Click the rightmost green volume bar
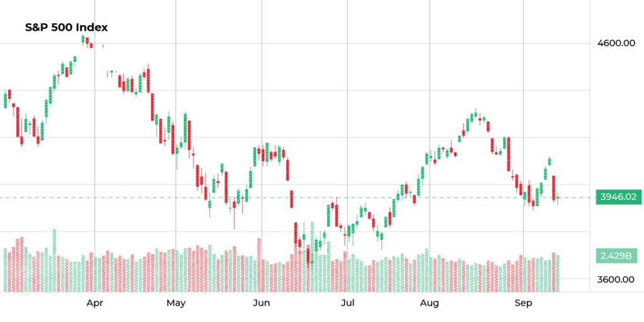This screenshot has width=644, height=322. 558,274
